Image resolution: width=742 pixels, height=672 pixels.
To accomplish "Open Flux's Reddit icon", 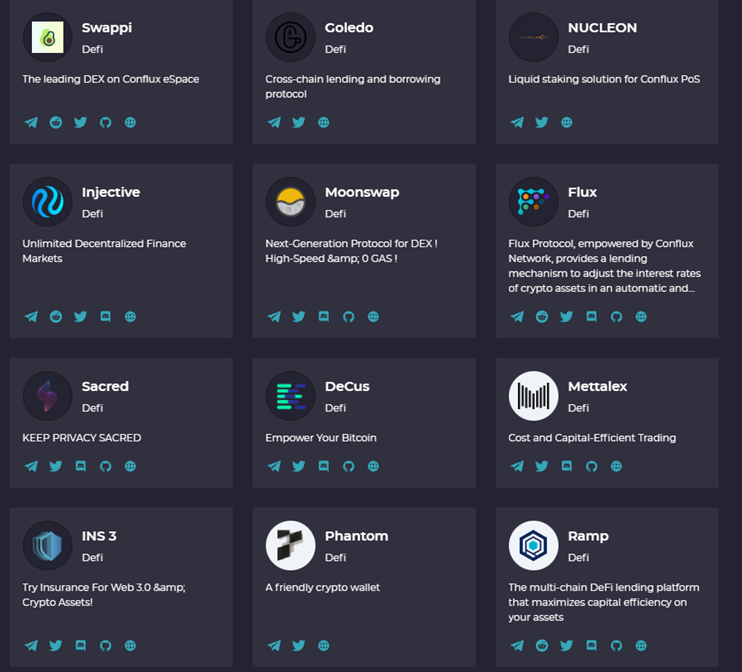I will (542, 317).
